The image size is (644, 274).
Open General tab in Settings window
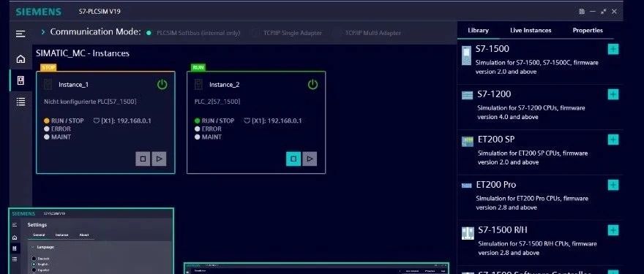pyautogui.click(x=39, y=235)
